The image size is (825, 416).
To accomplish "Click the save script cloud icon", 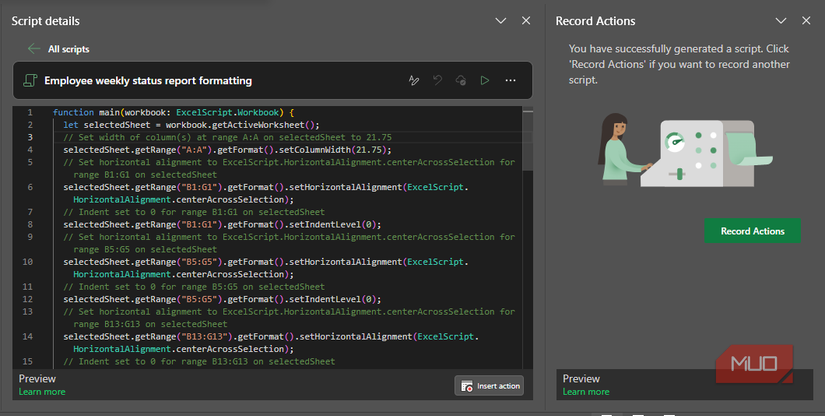I will pyautogui.click(x=461, y=80).
